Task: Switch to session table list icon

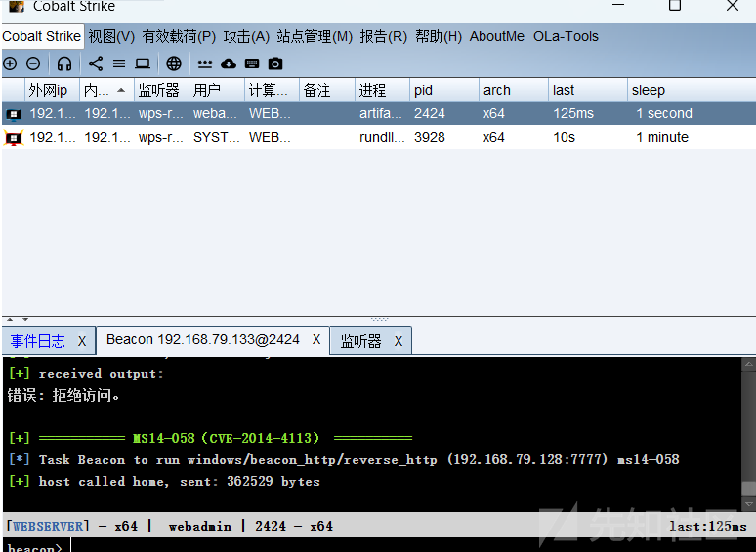Action: [x=119, y=64]
